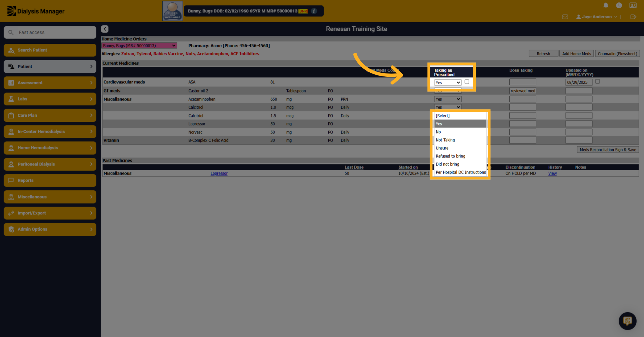Screen dimensions: 644x337
Task: Open Lopressor link in Past Medicines
Action: click(x=219, y=173)
